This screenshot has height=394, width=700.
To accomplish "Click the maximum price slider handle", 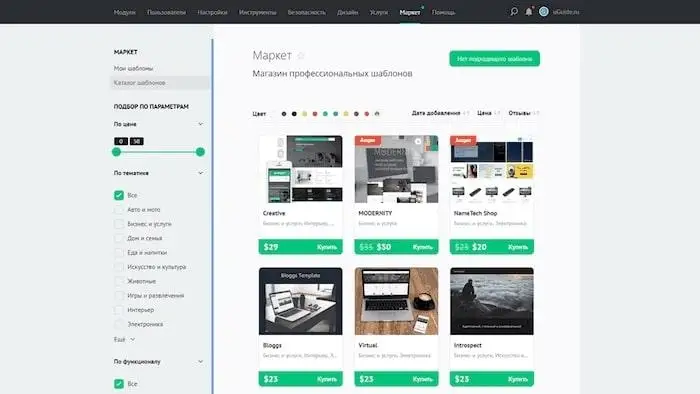I will tap(200, 152).
